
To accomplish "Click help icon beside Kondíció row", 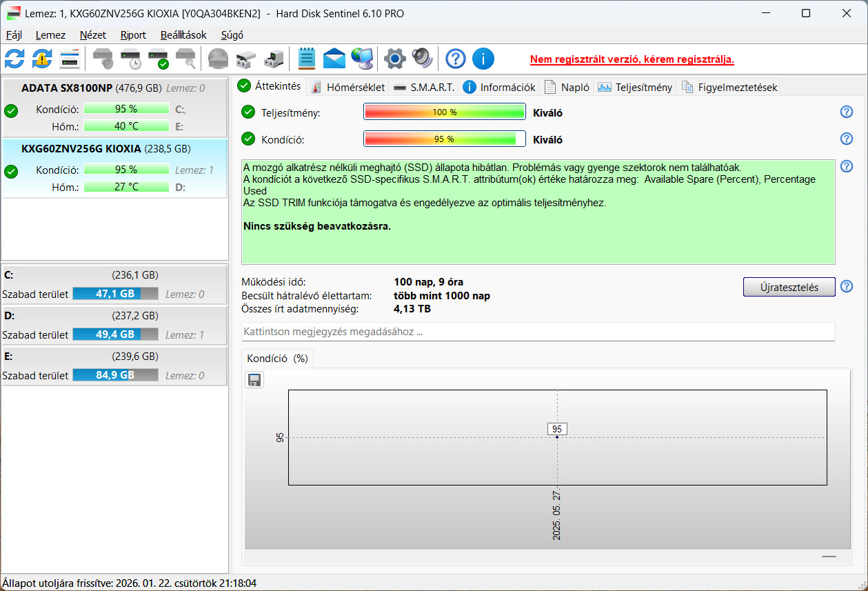I will tap(847, 139).
